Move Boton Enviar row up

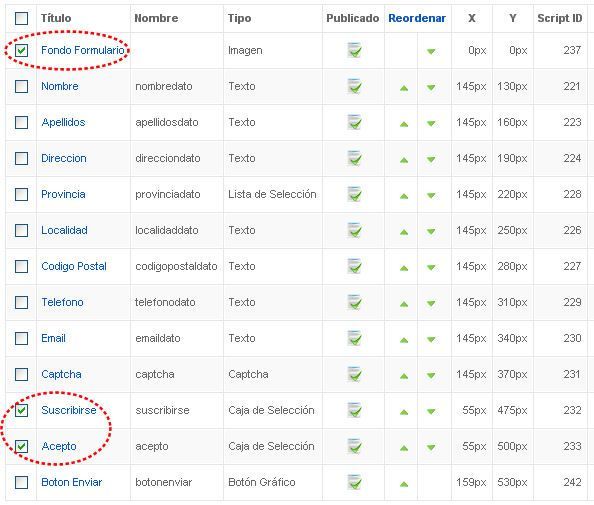404,484
